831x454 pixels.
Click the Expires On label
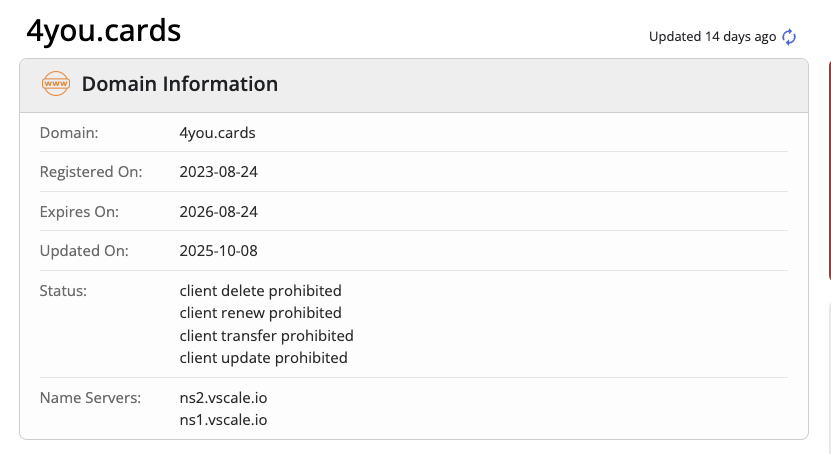[x=79, y=212]
